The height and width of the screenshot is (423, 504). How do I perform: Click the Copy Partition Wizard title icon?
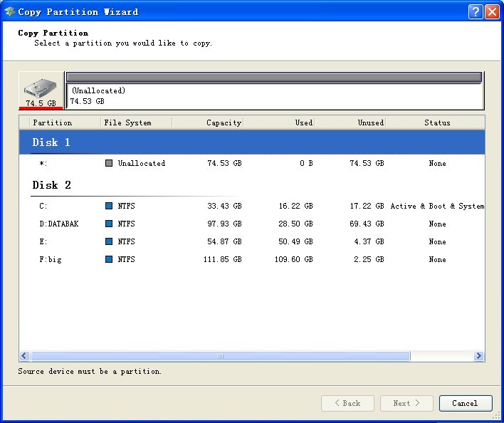click(x=10, y=11)
